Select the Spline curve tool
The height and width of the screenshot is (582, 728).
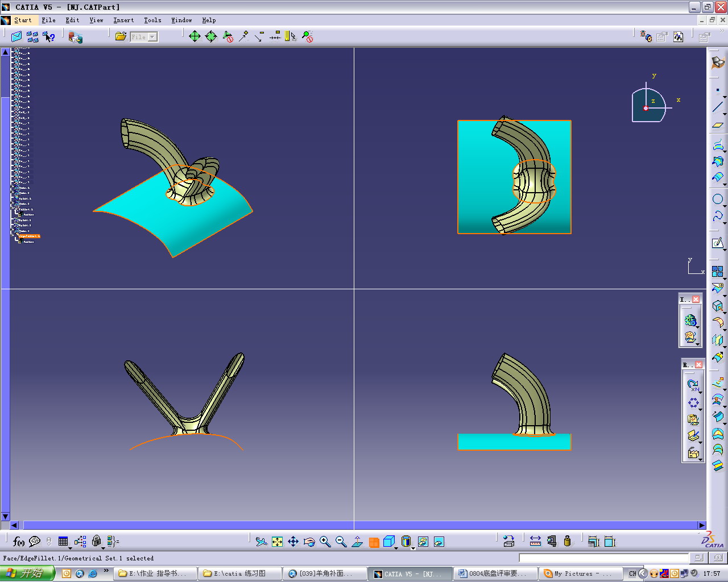pyautogui.click(x=718, y=217)
